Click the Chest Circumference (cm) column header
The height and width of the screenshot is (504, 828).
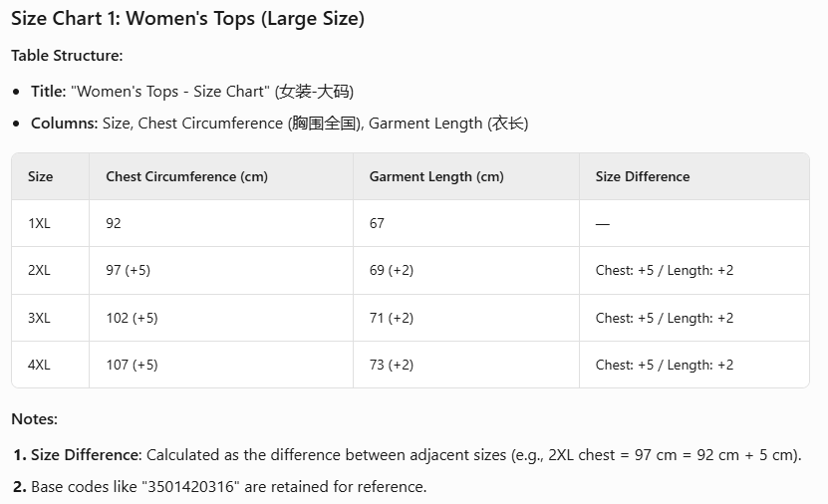coord(186,176)
